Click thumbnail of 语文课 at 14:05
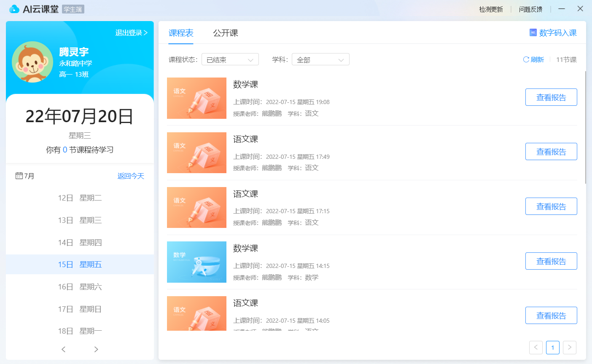Image resolution: width=592 pixels, height=364 pixels. [x=196, y=313]
